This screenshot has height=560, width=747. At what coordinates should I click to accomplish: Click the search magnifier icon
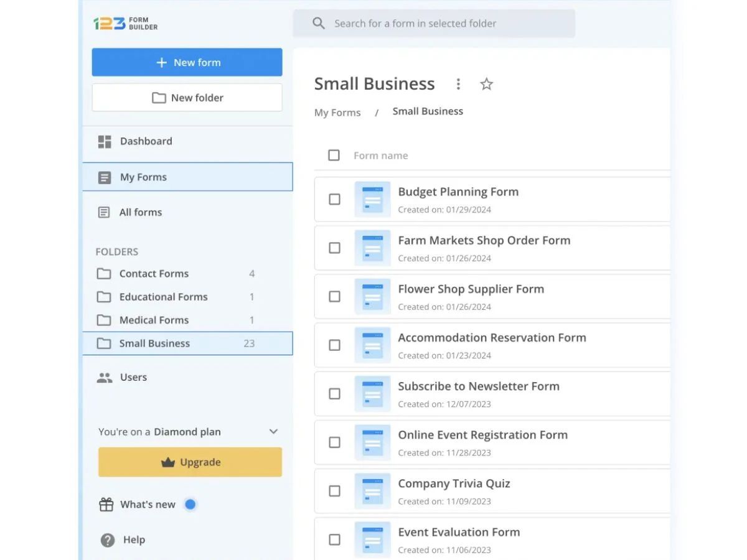click(319, 24)
